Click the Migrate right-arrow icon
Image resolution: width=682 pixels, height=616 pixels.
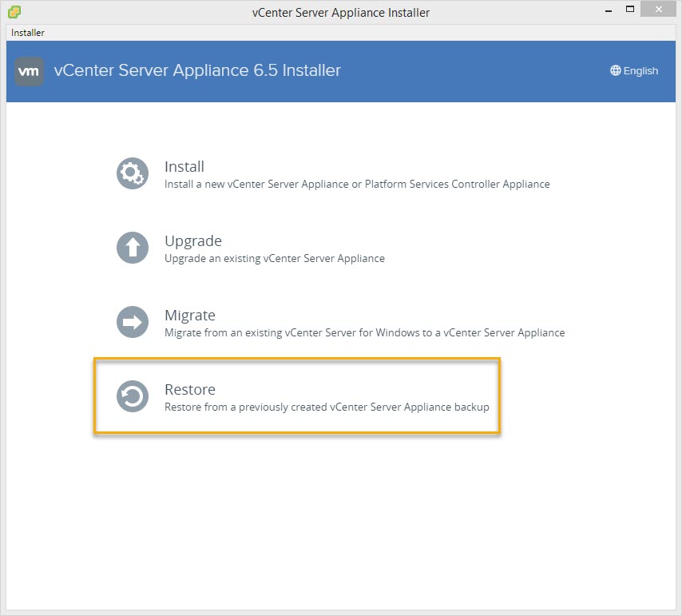point(132,322)
